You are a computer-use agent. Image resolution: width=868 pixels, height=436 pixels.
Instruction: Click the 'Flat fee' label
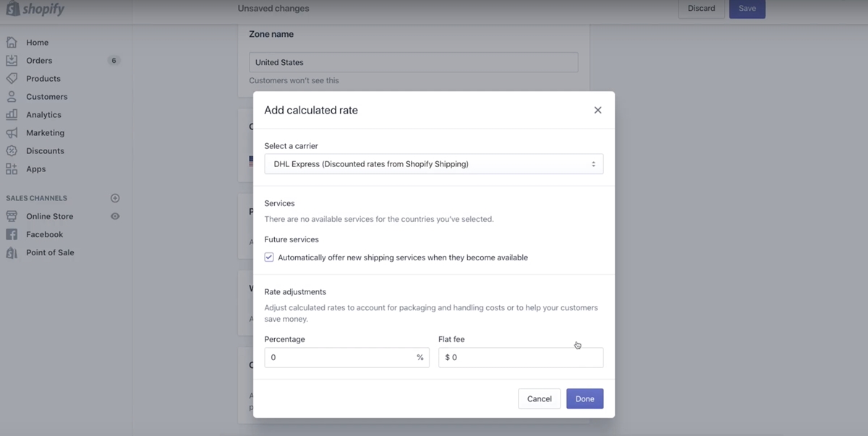[x=451, y=339]
